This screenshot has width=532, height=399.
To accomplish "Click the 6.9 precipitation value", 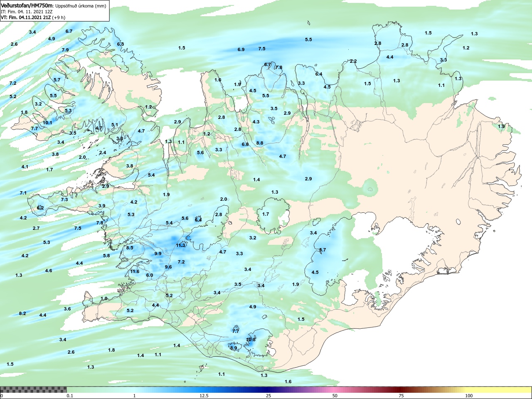I will [241, 49].
